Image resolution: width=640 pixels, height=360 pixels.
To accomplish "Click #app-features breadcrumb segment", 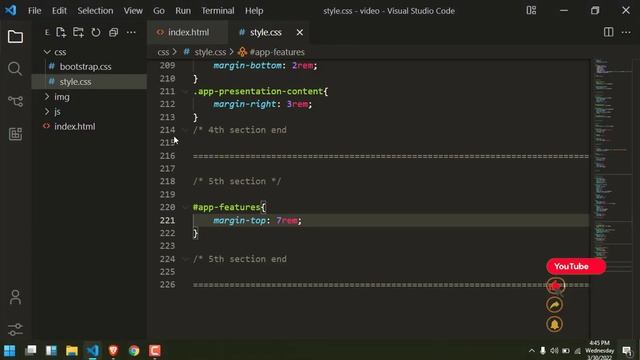I will [277, 52].
